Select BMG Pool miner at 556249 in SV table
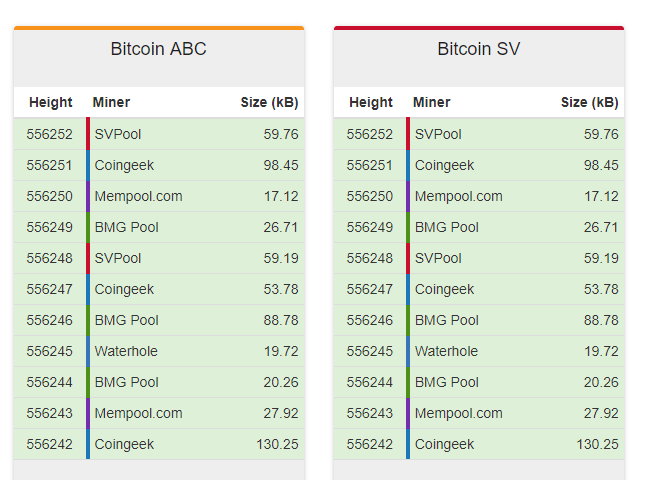Viewport: 651px width, 480px height. pos(447,227)
